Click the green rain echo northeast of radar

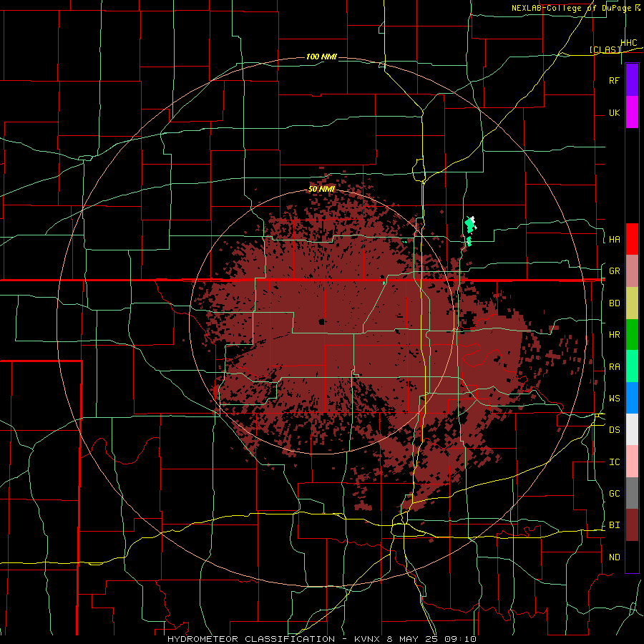click(469, 226)
